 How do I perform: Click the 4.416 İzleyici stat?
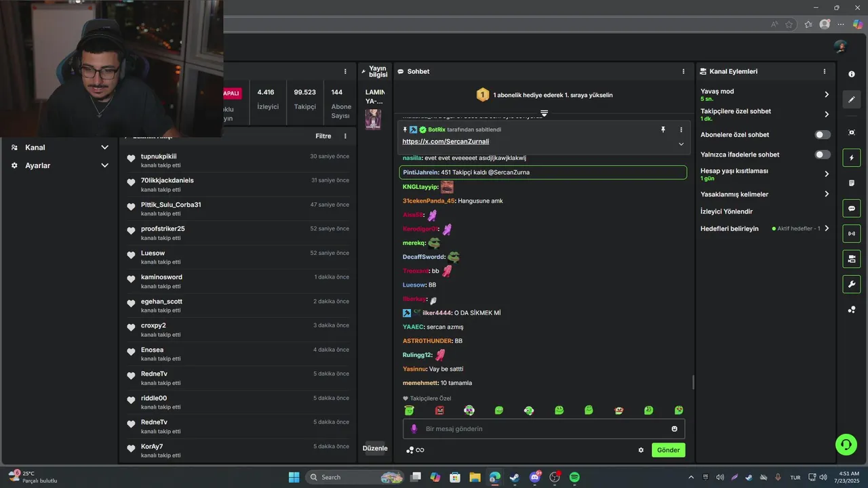click(267, 100)
